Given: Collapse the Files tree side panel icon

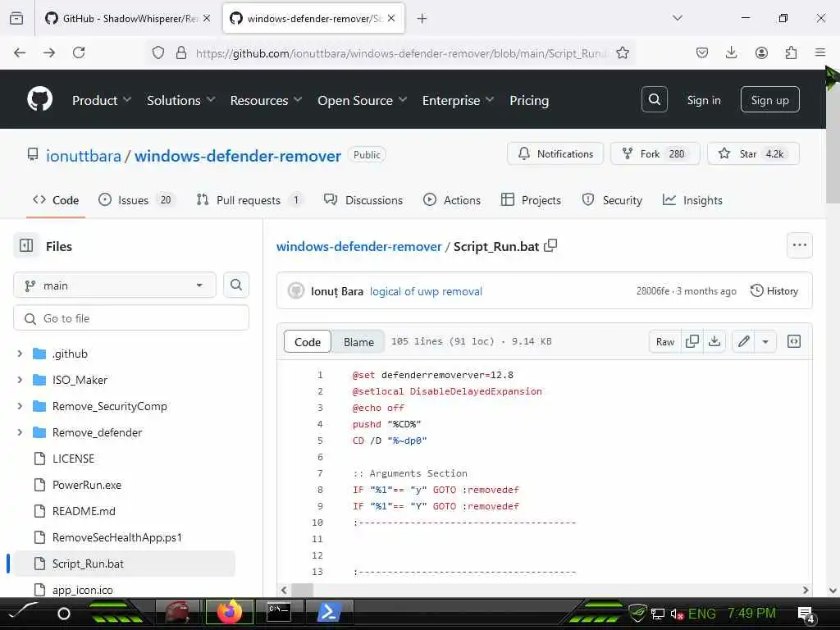Looking at the screenshot, I should (26, 246).
